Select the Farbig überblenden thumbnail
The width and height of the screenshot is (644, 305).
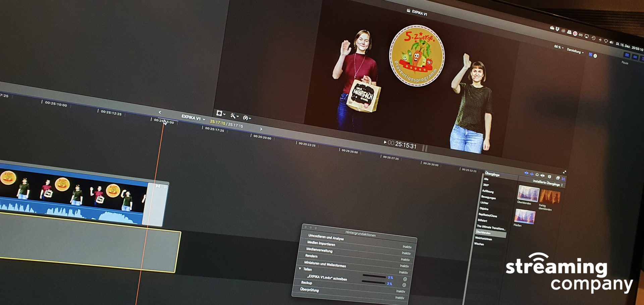tap(550, 197)
